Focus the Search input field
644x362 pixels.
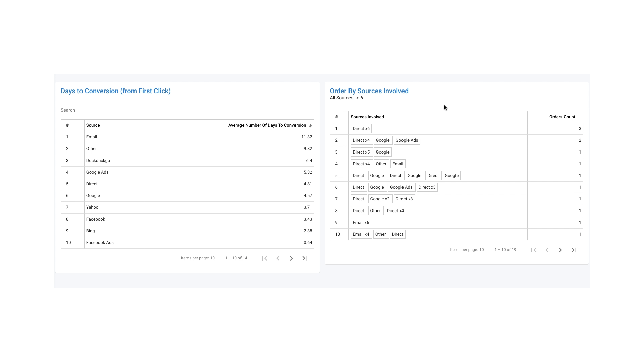(91, 110)
